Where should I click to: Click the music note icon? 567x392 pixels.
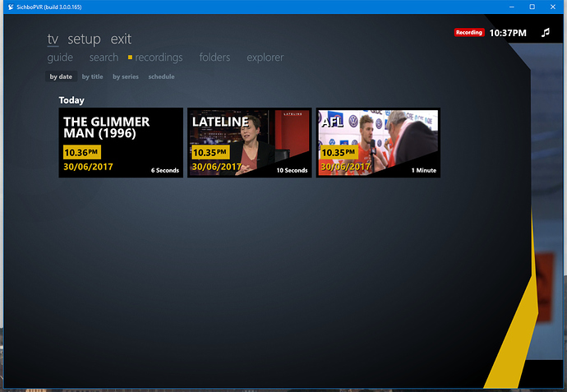(x=546, y=33)
